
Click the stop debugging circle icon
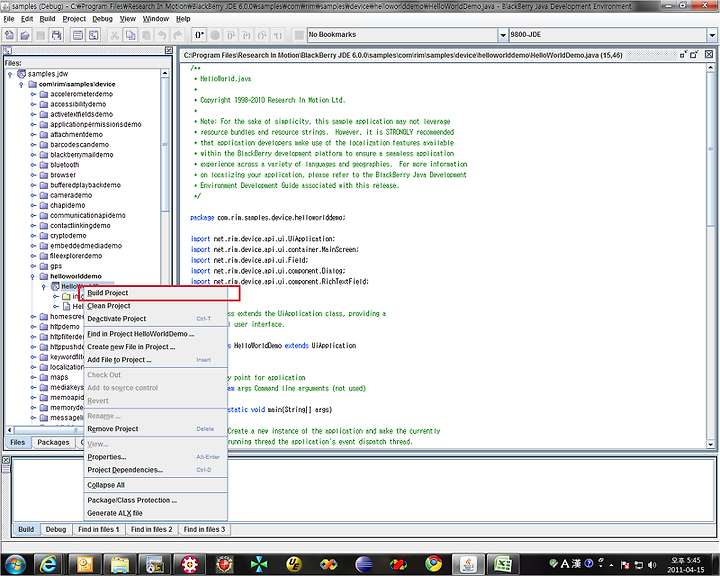215,35
